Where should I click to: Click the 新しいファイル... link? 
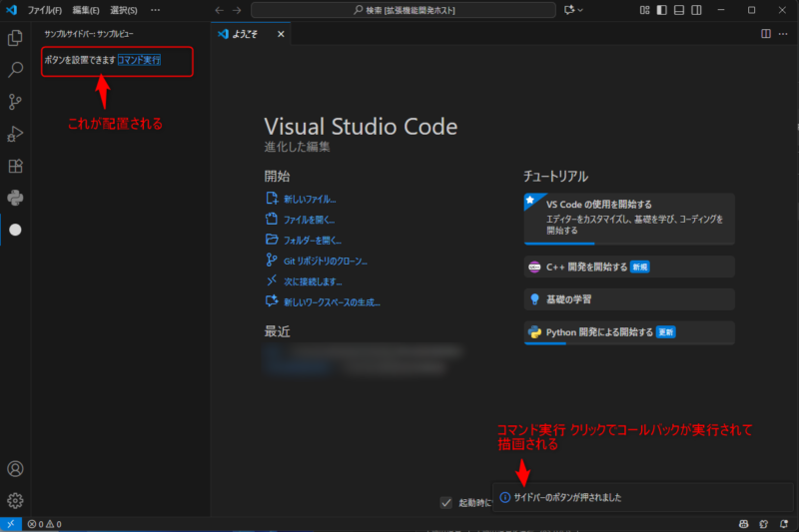click(x=309, y=199)
